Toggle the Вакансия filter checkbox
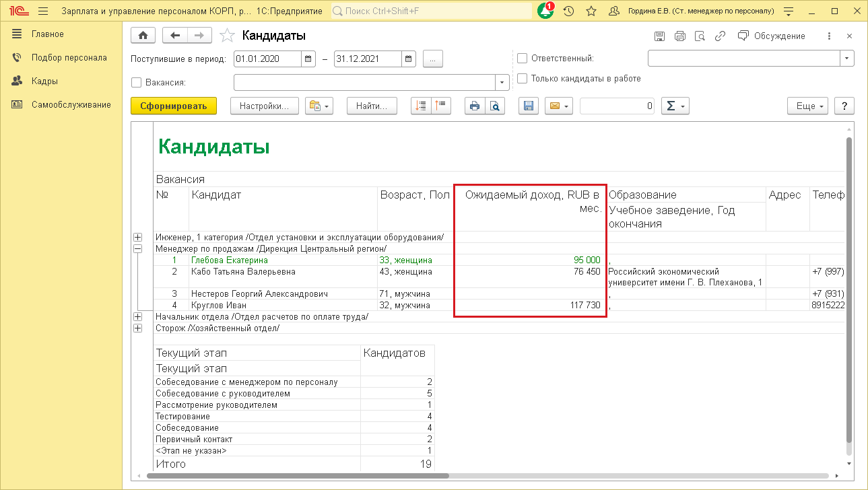868x490 pixels. coord(137,83)
